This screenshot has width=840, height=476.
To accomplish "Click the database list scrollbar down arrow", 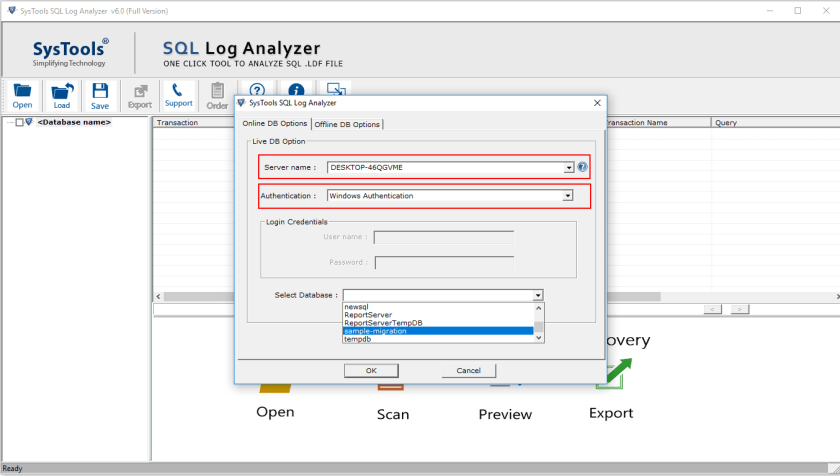I will click(x=539, y=338).
